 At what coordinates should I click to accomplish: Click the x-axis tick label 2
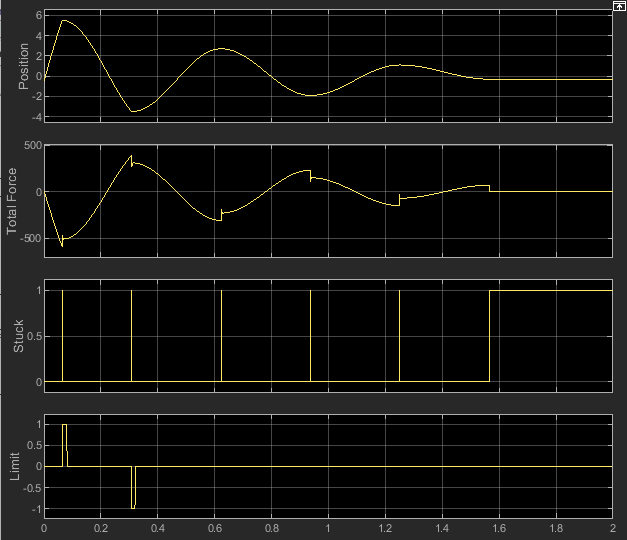click(x=611, y=527)
